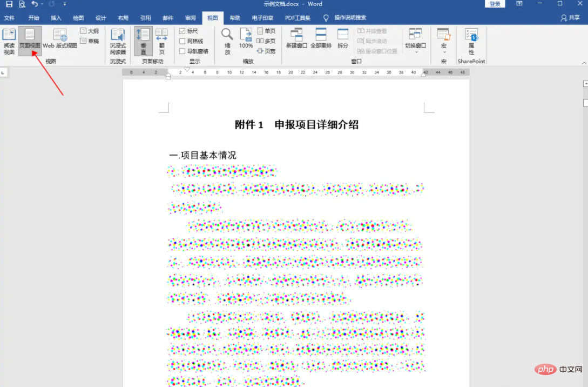Set page movement to side-to-side (翻页)

point(161,41)
